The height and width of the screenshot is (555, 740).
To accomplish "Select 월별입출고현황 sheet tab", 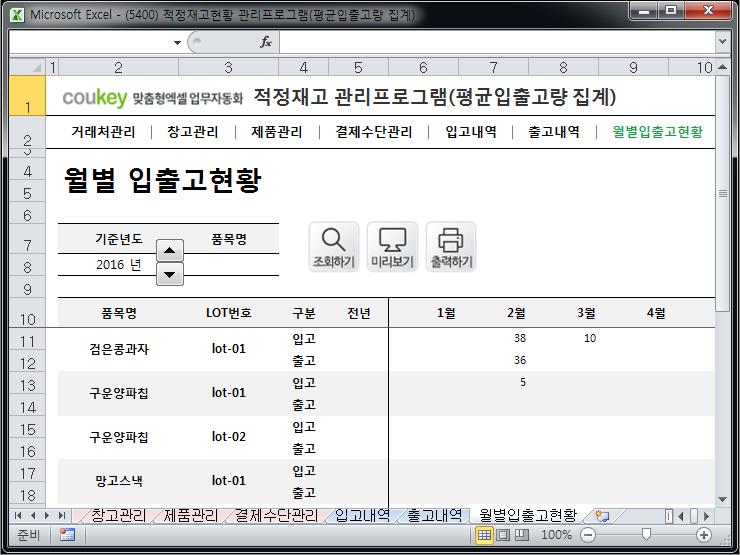I will click(x=528, y=515).
